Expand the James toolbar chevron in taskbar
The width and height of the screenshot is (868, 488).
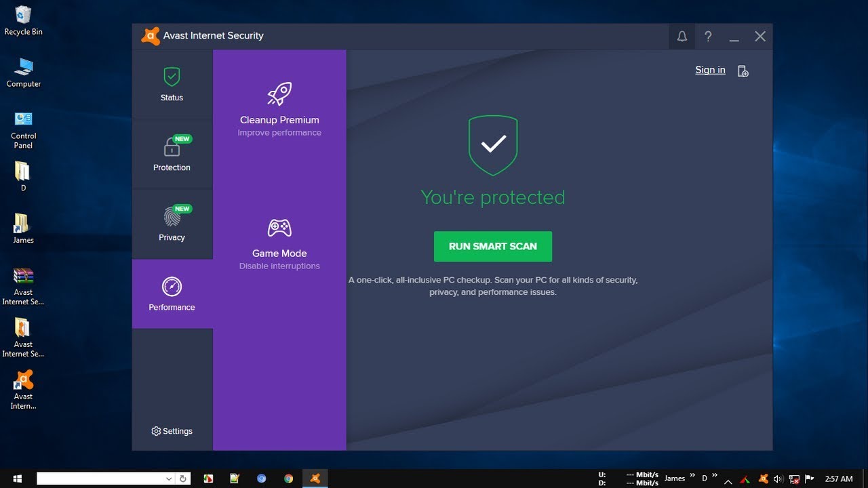[692, 477]
